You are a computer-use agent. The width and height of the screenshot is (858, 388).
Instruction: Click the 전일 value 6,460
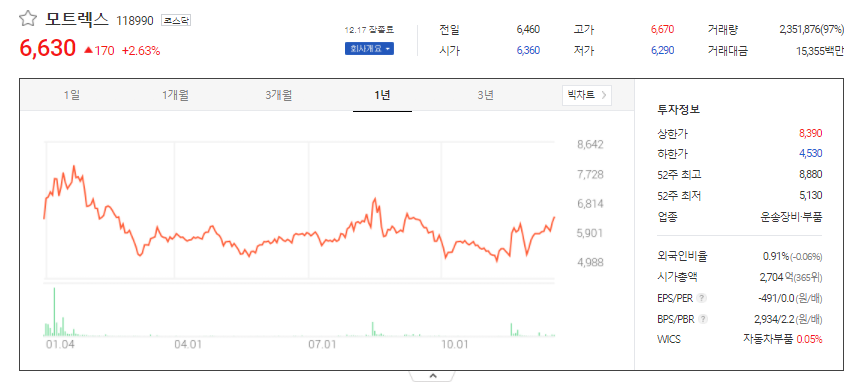tap(528, 30)
